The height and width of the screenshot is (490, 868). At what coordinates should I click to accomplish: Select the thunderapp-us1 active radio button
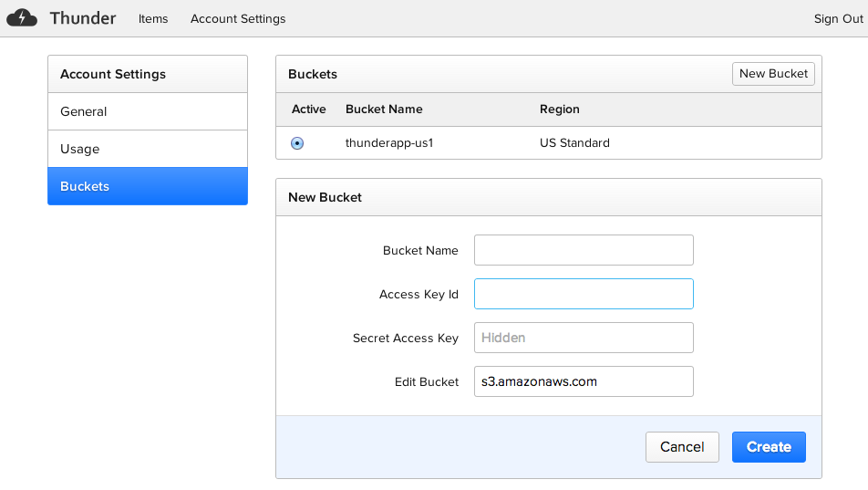[297, 143]
